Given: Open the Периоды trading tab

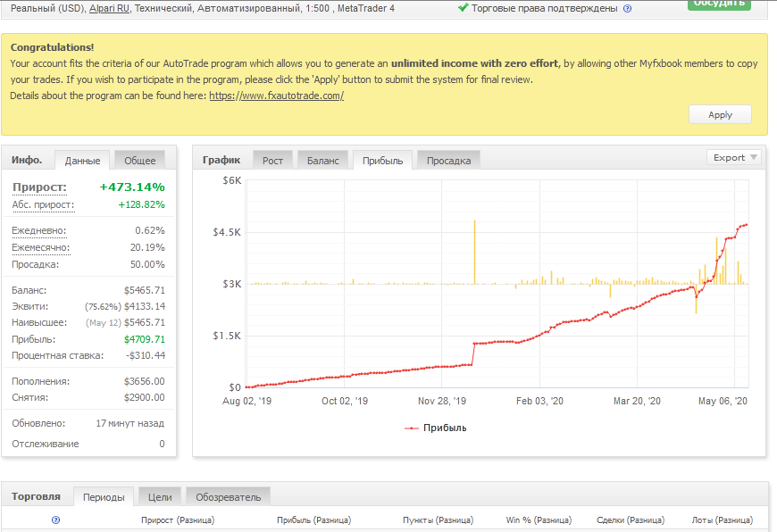Looking at the screenshot, I should 104,497.
